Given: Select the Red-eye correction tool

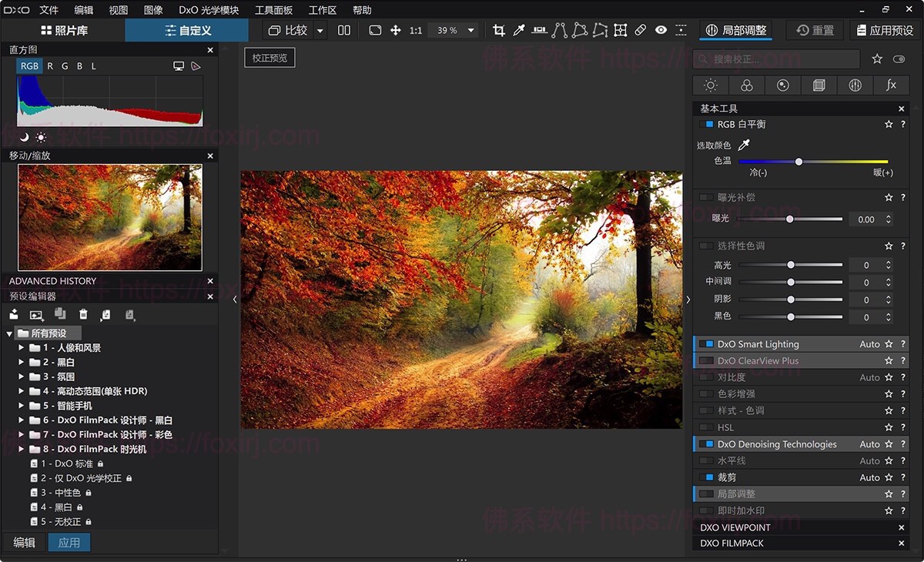Looking at the screenshot, I should point(661,30).
